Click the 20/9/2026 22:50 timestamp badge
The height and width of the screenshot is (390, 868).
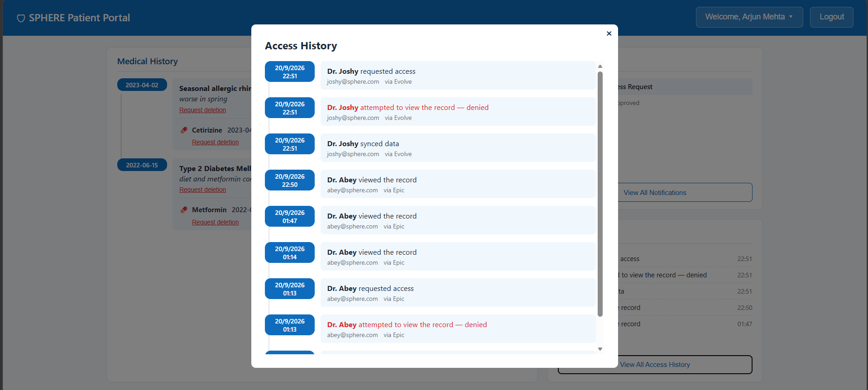coord(290,180)
